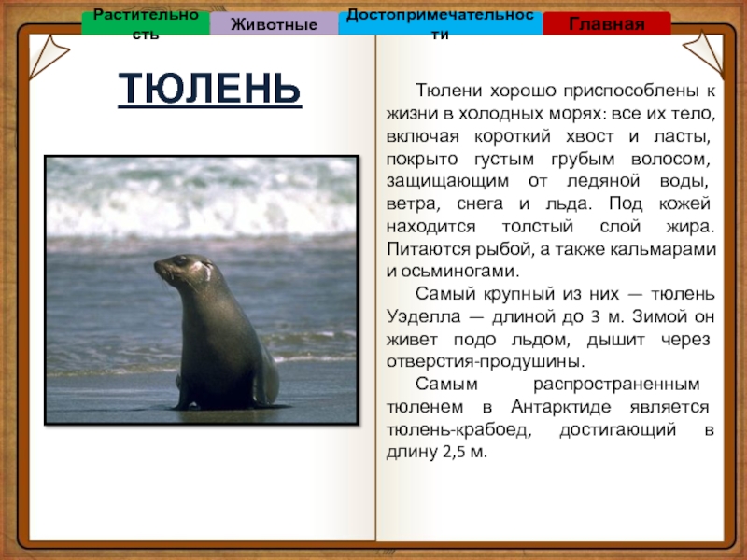Open the Достопримечательности tab
The width and height of the screenshot is (747, 560).
[440, 23]
